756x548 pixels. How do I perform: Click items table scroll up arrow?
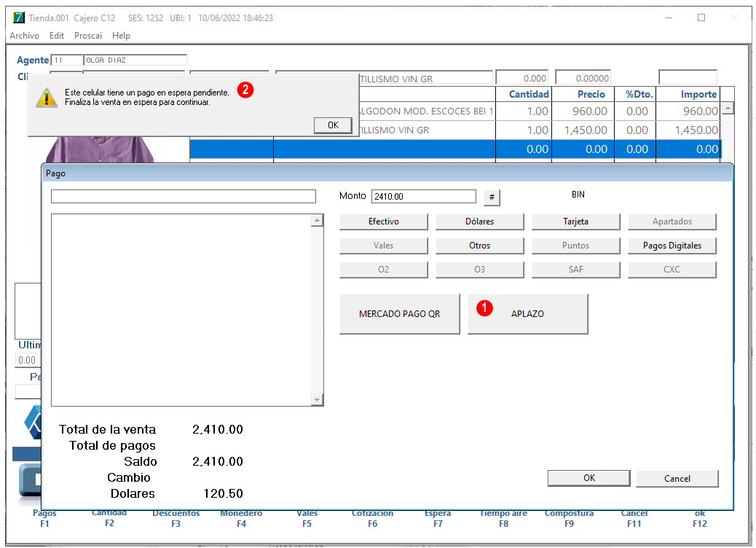click(x=728, y=108)
